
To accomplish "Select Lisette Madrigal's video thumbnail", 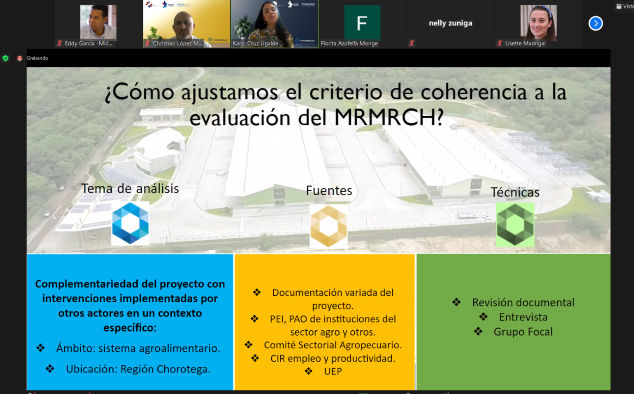I will [x=539, y=23].
